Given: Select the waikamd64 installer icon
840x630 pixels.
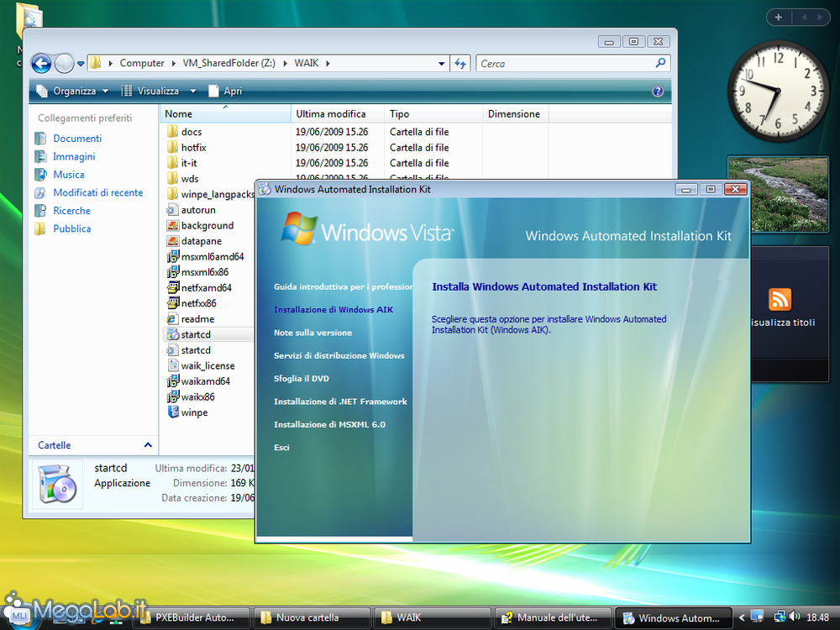Looking at the screenshot, I should click(x=172, y=381).
